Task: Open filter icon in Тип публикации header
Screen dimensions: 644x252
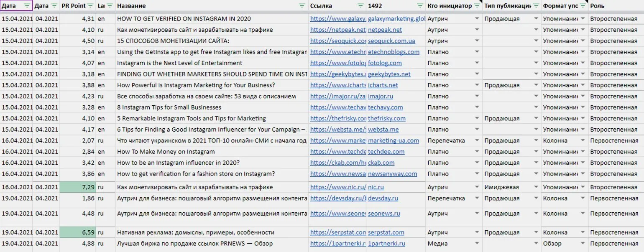Action: click(x=536, y=6)
